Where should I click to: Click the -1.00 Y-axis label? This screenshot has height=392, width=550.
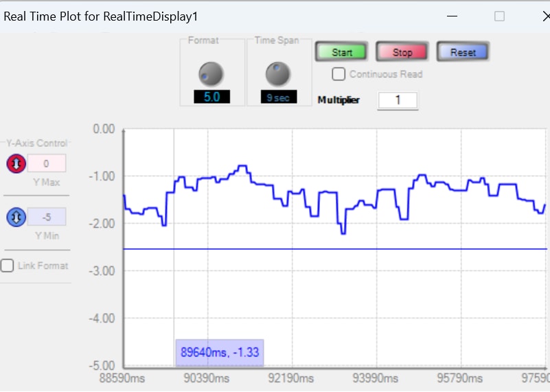click(x=102, y=176)
